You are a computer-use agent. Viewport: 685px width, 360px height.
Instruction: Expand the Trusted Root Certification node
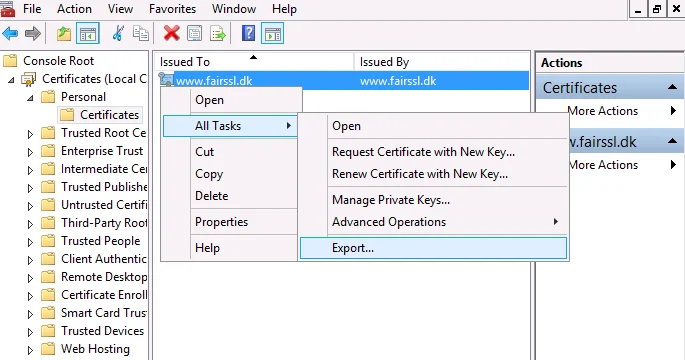[30, 134]
